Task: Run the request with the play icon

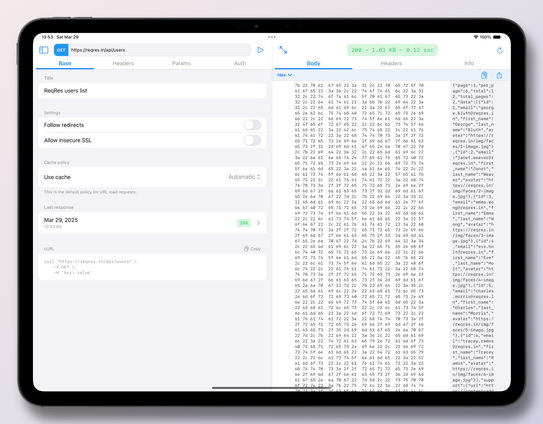Action: click(x=260, y=50)
